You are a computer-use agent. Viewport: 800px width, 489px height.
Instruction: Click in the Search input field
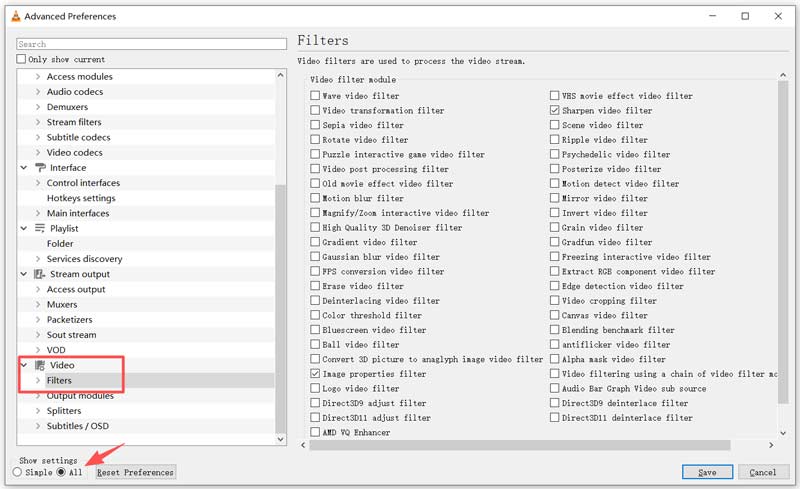(150, 44)
